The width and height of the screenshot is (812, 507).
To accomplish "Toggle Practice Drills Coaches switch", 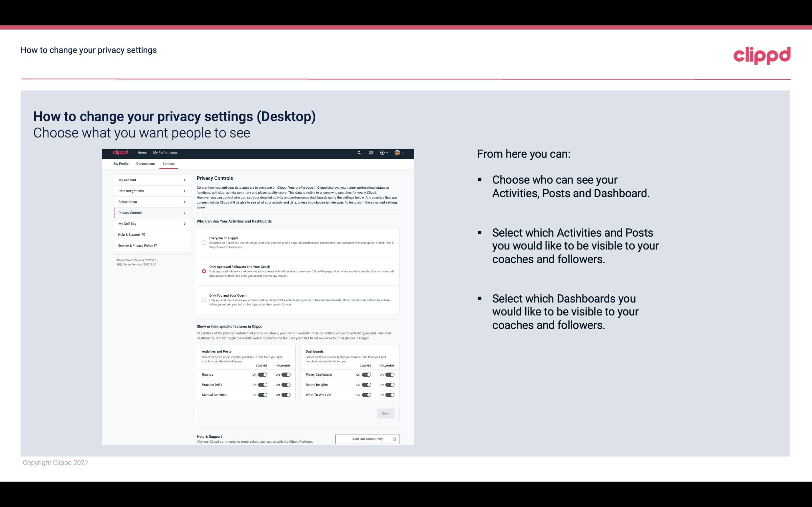I will [x=262, y=385].
